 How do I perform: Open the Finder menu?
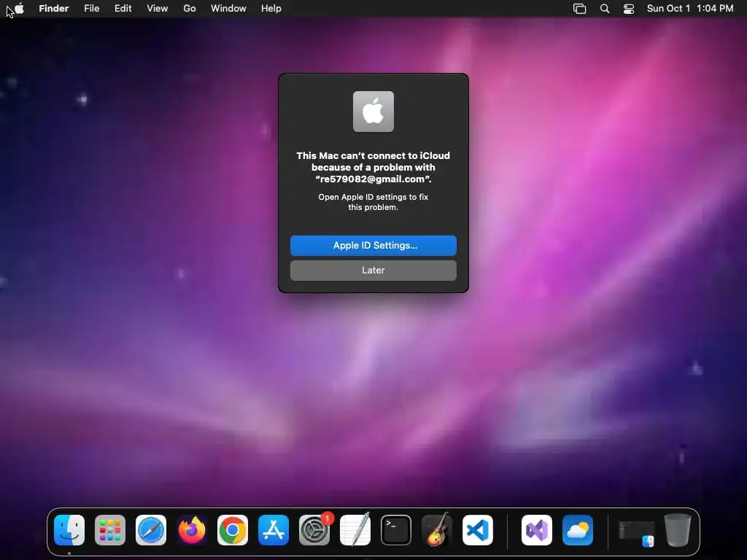click(x=54, y=9)
